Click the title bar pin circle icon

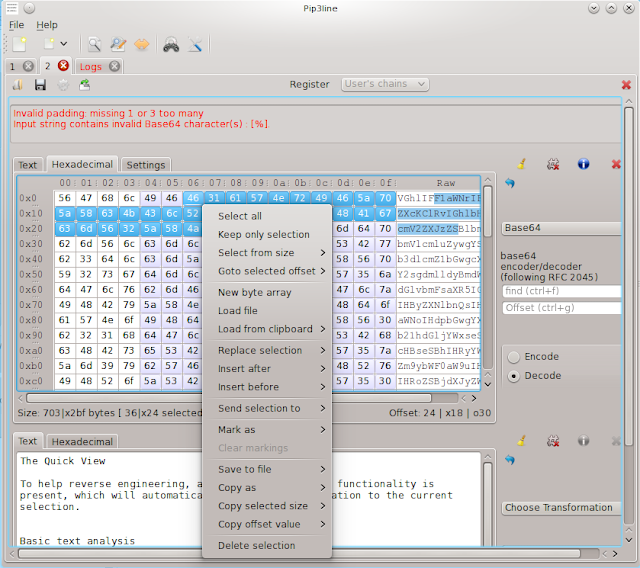point(29,8)
